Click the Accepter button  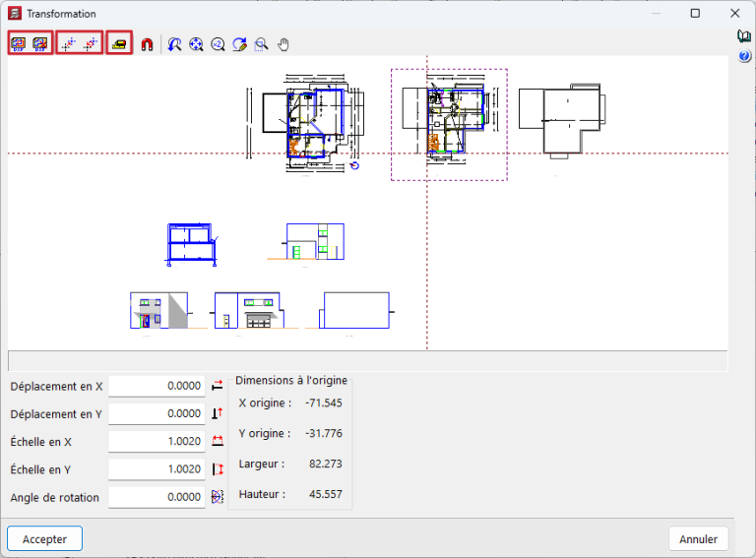tap(45, 538)
